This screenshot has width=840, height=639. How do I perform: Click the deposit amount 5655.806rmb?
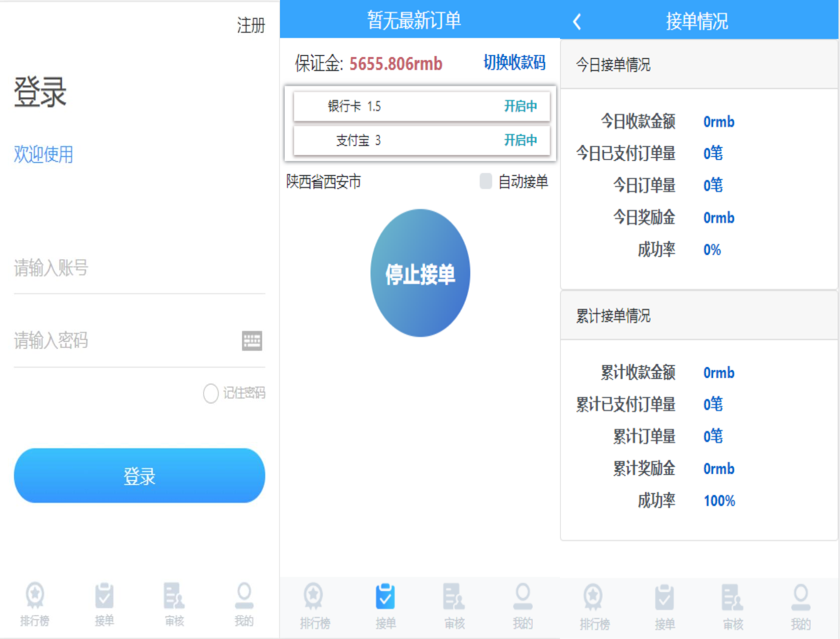[x=396, y=64]
